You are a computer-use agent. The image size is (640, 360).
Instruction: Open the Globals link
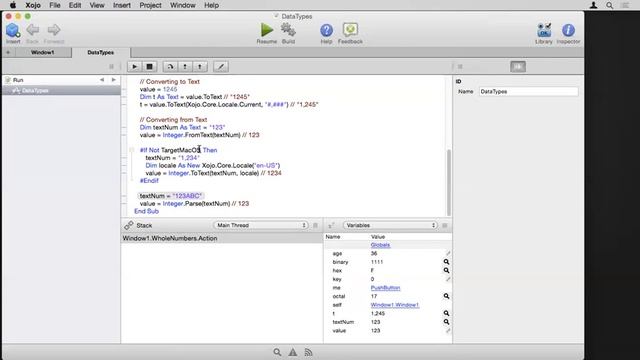(x=380, y=245)
